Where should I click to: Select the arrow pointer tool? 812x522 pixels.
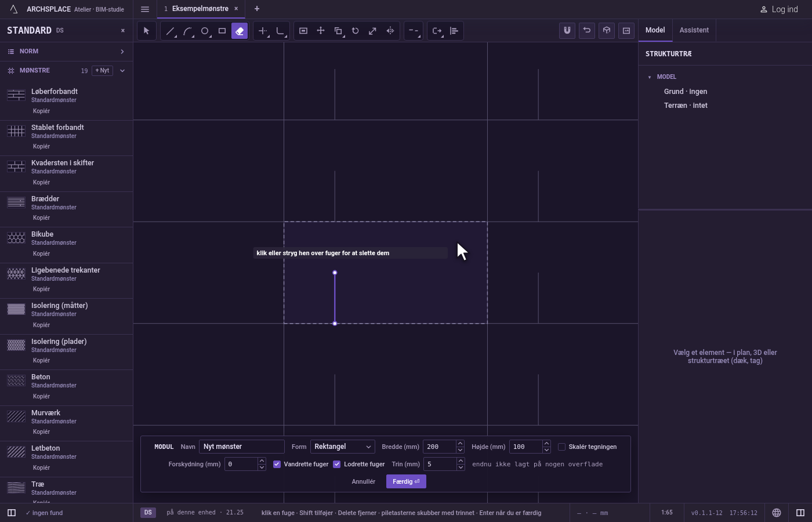point(147,31)
